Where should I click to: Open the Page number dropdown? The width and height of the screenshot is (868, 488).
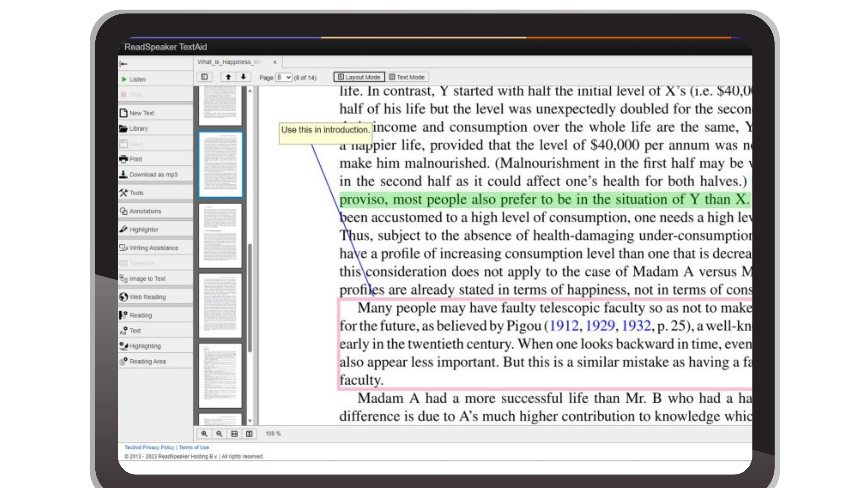(284, 77)
